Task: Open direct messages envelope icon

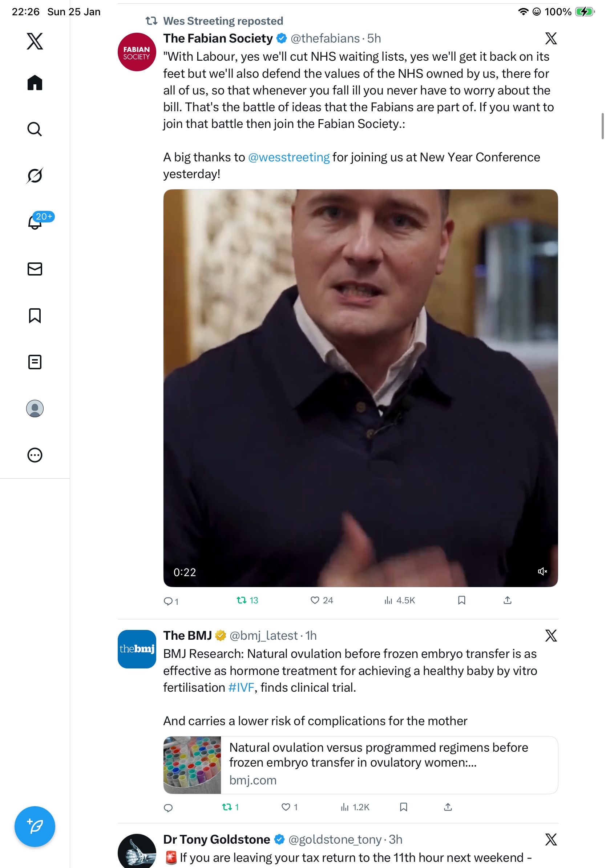Action: [x=35, y=269]
